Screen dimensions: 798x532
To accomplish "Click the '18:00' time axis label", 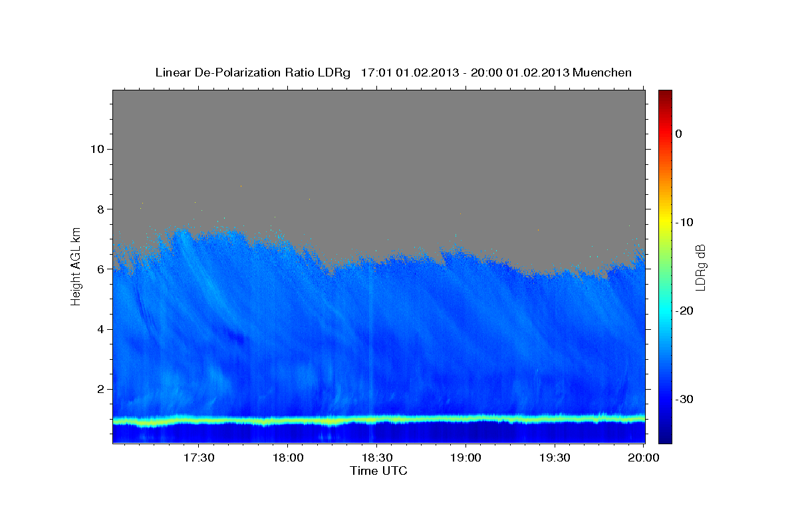I will (287, 458).
